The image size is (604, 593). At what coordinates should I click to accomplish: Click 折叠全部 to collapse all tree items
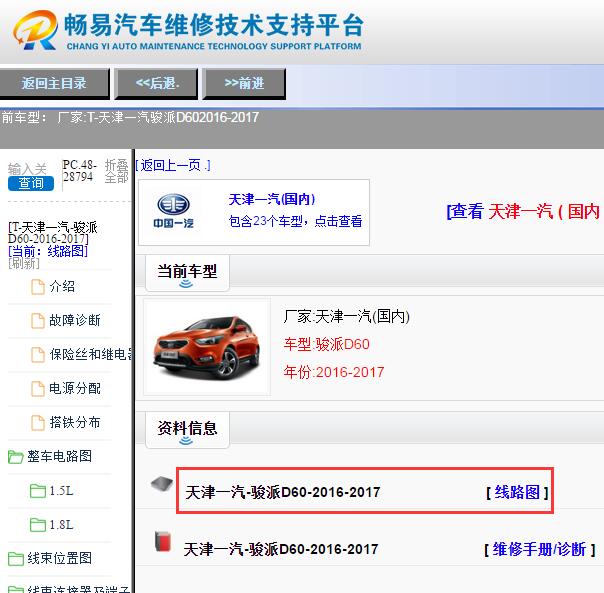(x=116, y=171)
